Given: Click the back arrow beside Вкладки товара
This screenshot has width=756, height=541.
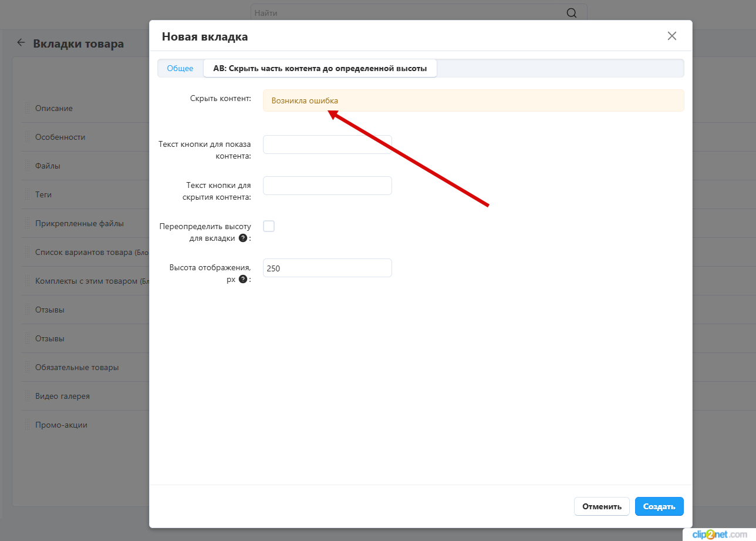Looking at the screenshot, I should click(21, 43).
